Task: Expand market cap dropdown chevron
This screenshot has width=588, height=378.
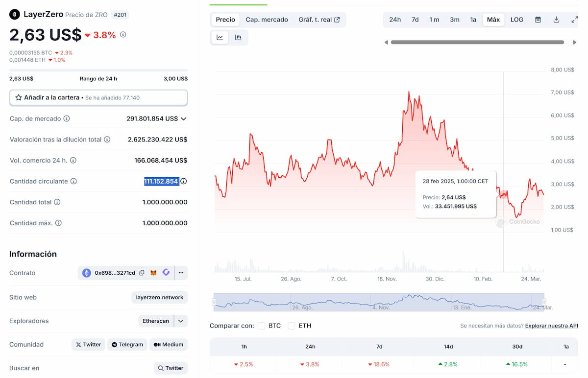Action: 184,118
